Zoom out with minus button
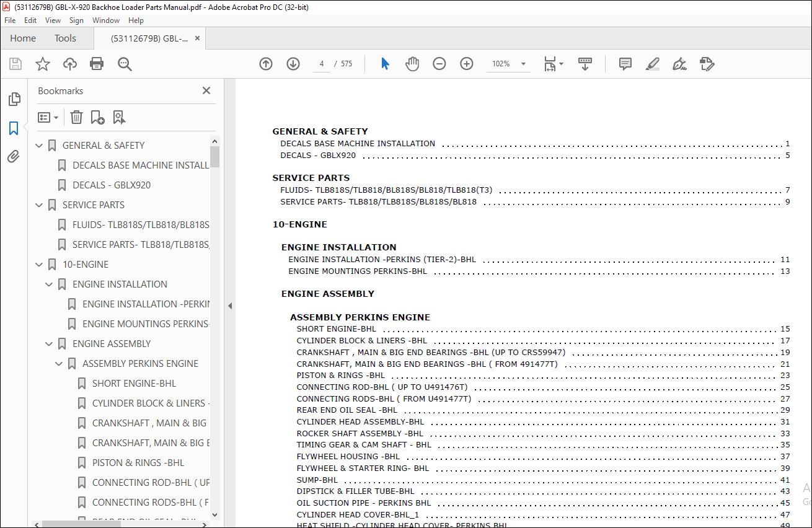This screenshot has height=528, width=812. (x=439, y=64)
